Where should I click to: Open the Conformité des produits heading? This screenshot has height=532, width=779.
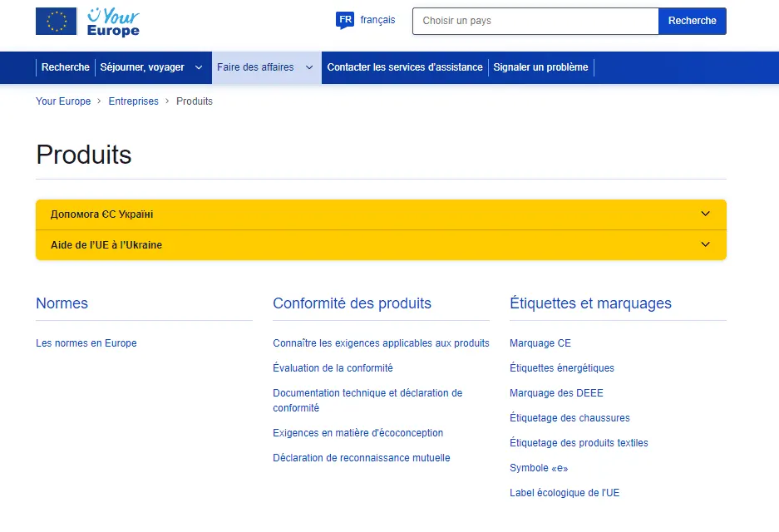pos(352,303)
